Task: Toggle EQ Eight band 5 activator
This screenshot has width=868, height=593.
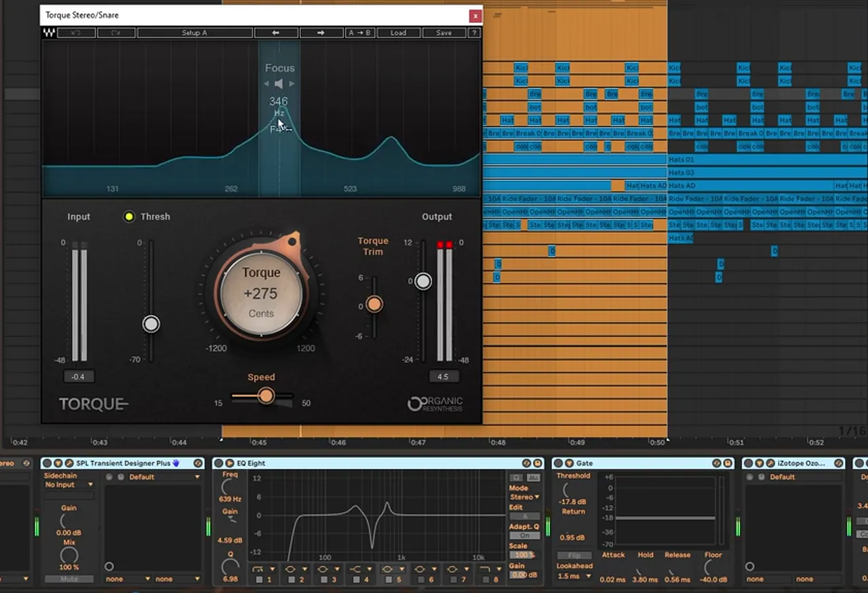Action: pos(389,580)
